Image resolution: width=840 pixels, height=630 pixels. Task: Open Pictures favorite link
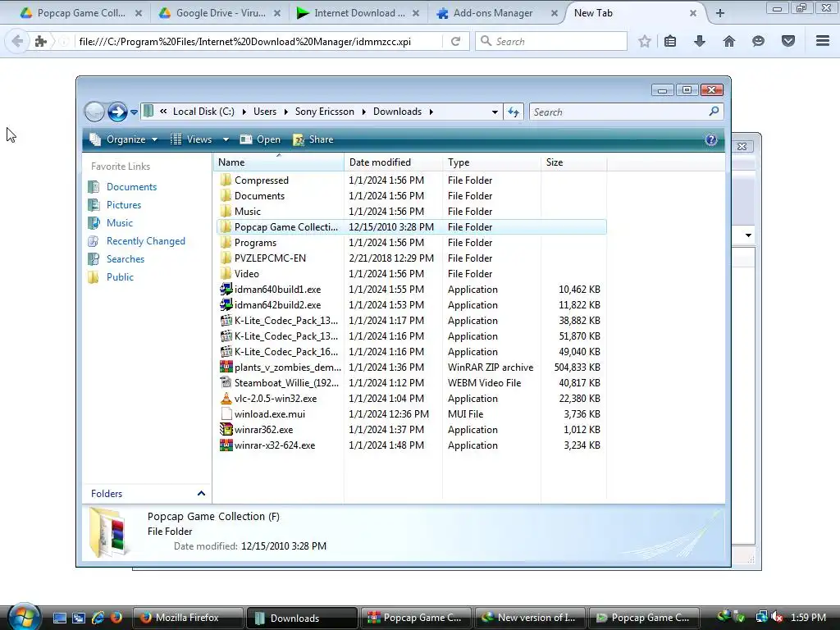[x=124, y=205]
